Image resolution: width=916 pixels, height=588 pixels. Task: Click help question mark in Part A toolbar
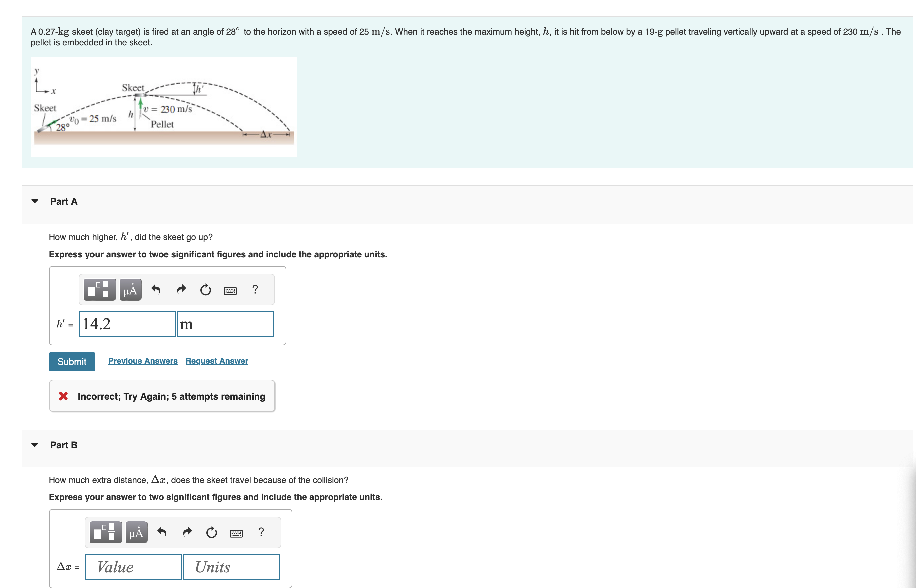pyautogui.click(x=255, y=289)
